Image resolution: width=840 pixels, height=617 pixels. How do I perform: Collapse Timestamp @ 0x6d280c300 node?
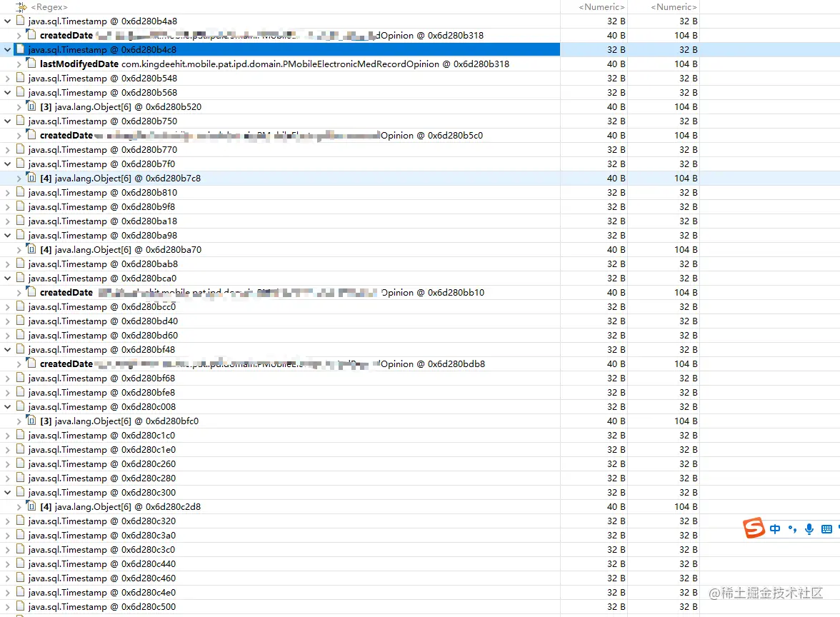tap(7, 493)
